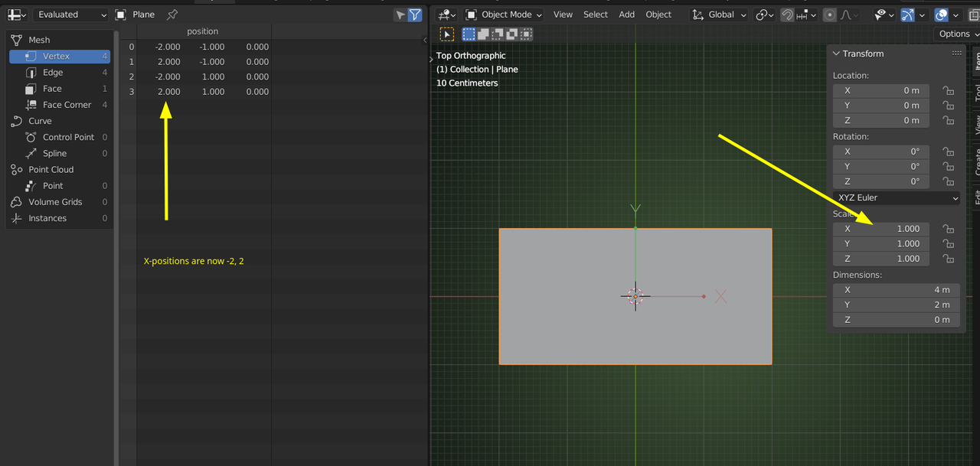Open the Select menu in viewport header
The width and height of the screenshot is (980, 466).
click(x=595, y=15)
